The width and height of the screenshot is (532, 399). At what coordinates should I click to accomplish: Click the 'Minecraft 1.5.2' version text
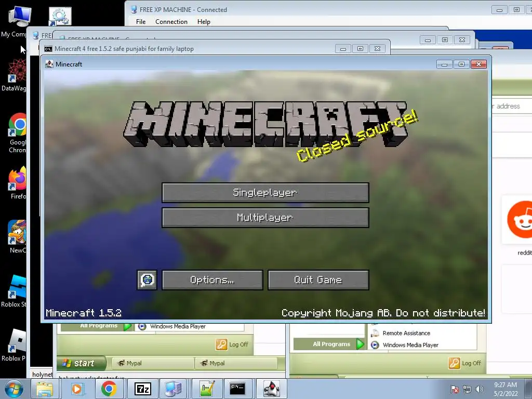tap(84, 313)
